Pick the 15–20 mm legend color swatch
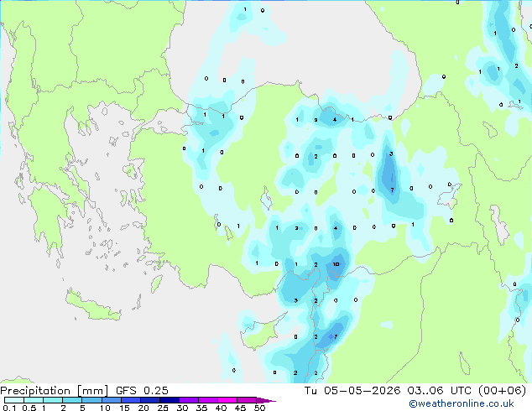 [x=131, y=400]
